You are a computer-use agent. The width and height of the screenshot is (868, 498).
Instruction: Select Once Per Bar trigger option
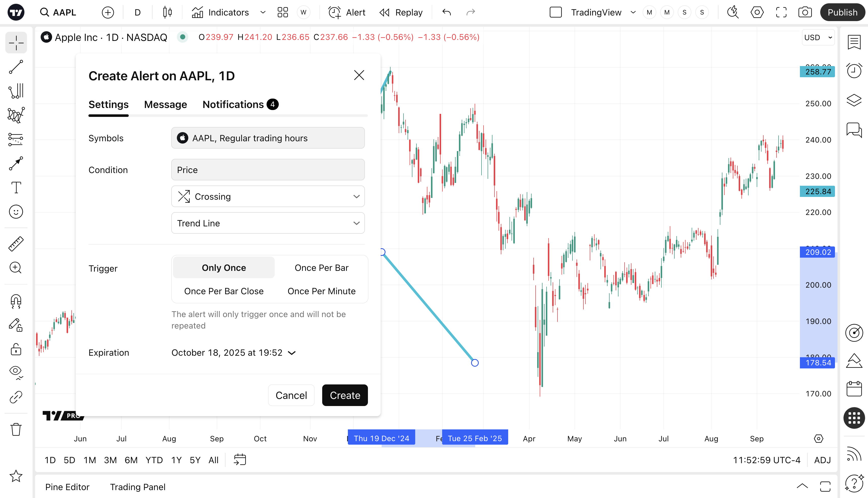click(321, 268)
